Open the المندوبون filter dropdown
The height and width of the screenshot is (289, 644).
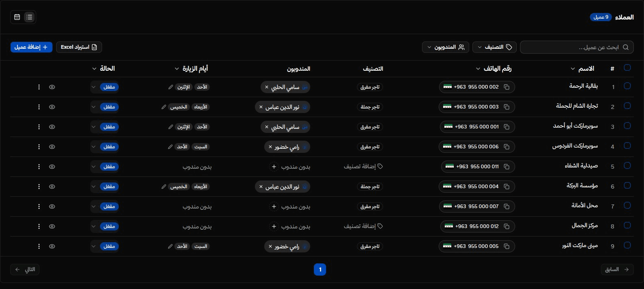pyautogui.click(x=446, y=47)
